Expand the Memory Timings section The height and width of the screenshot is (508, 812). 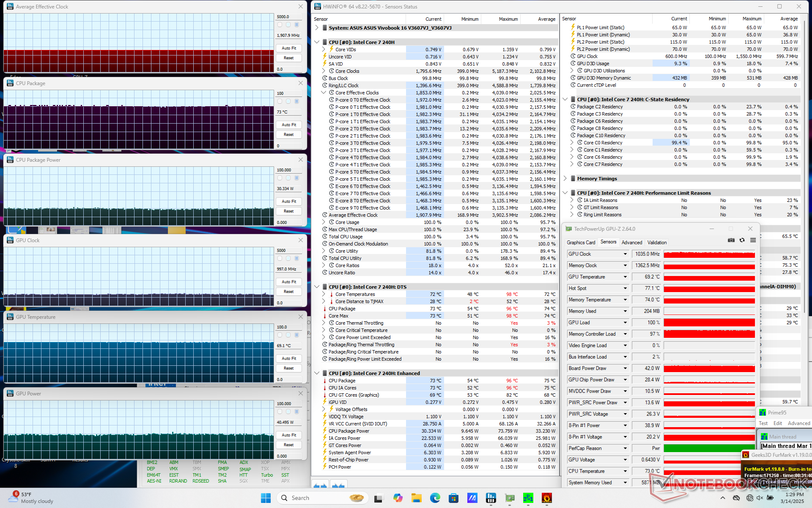[565, 179]
